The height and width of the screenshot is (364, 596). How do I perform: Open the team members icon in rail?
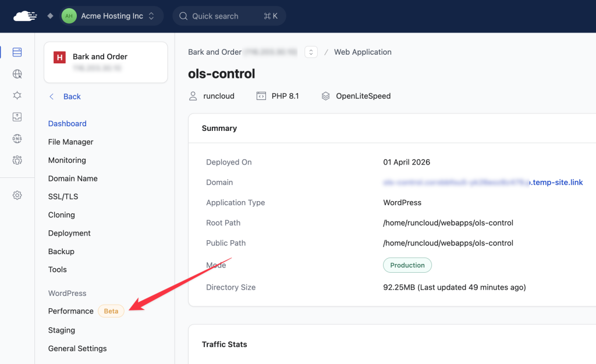click(17, 160)
